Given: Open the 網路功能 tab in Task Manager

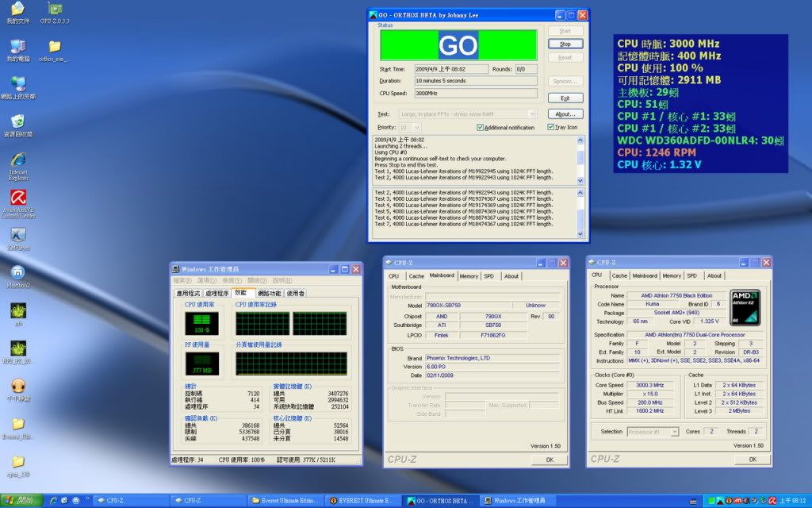Looking at the screenshot, I should pos(269,293).
